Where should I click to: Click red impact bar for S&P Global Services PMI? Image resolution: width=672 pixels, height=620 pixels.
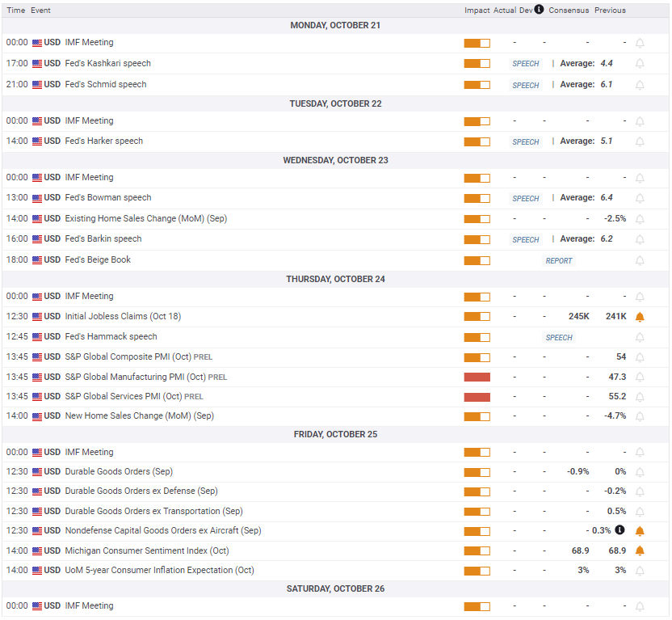coord(477,396)
